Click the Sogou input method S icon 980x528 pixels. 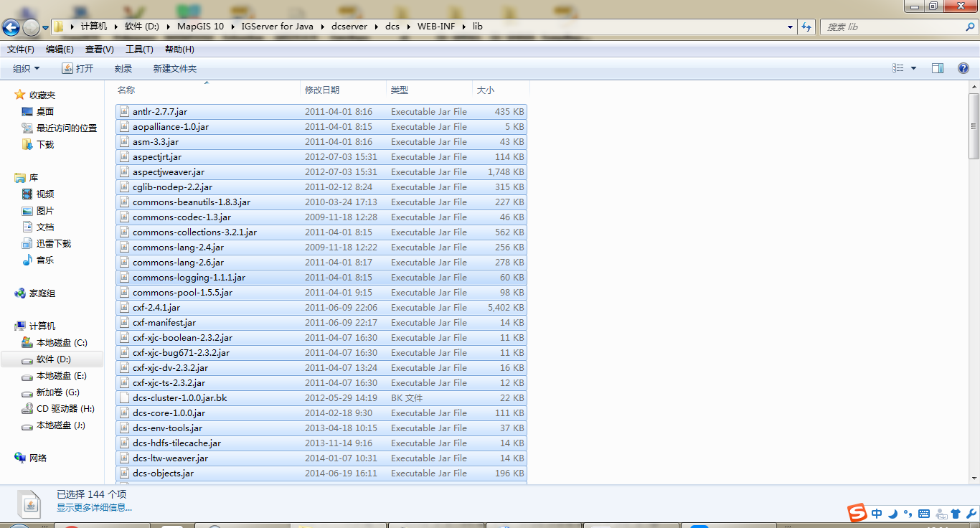(857, 513)
